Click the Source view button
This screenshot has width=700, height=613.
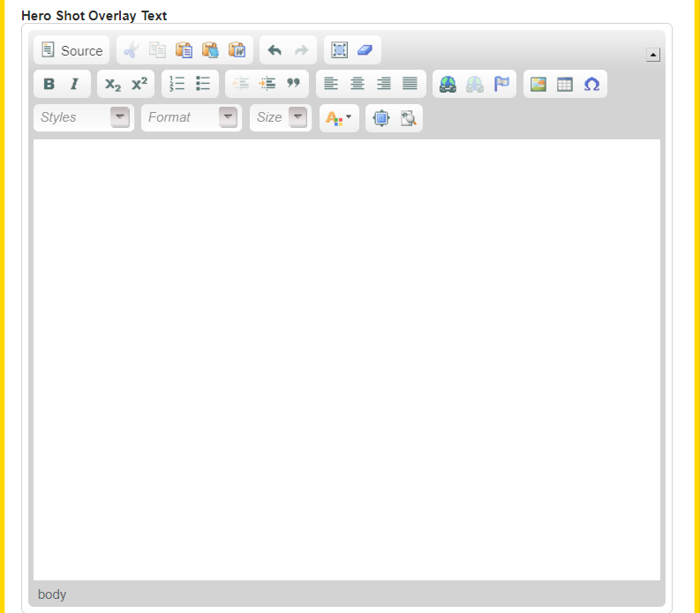[x=72, y=50]
